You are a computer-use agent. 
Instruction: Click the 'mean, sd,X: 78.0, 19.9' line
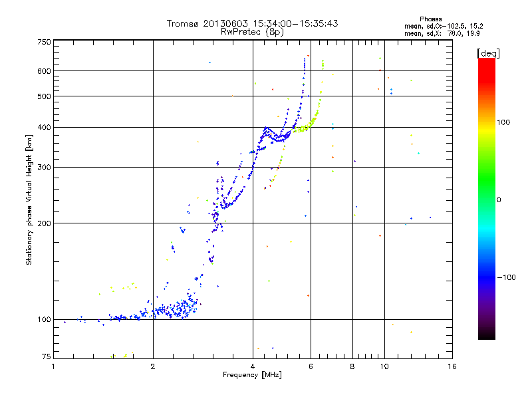[x=442, y=33]
